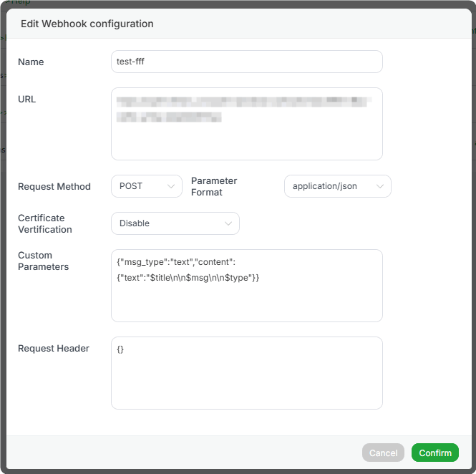Screen dimensions: 476x474
Task: Click the Cancel button
Action: tap(383, 453)
